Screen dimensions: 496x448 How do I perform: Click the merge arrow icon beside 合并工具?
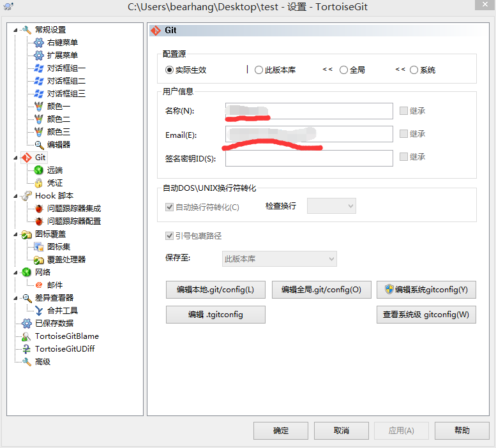coord(38,311)
